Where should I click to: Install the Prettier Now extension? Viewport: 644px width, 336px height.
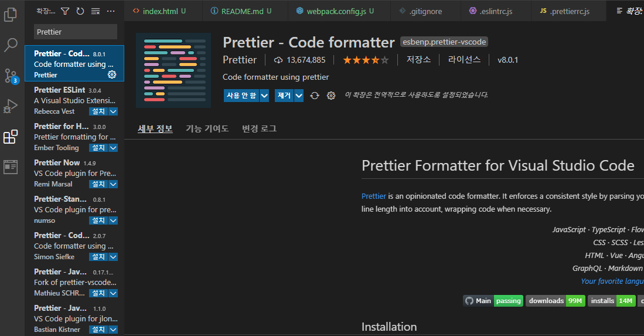[98, 184]
